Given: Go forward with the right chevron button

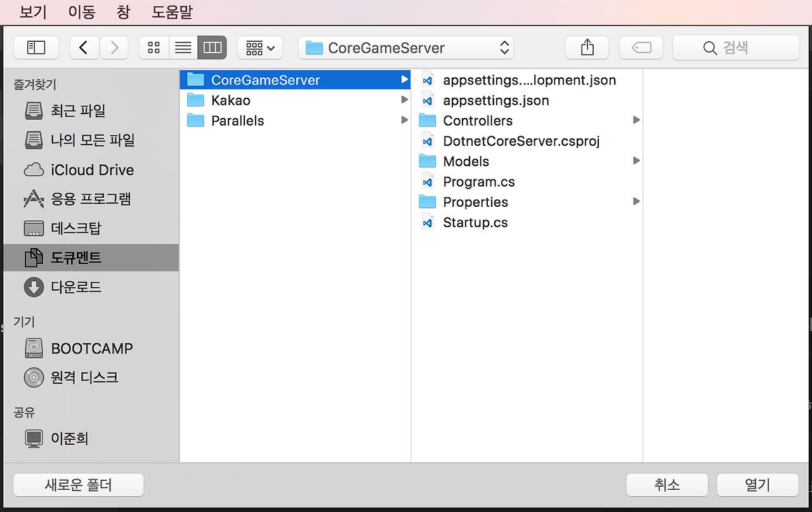Looking at the screenshot, I should (x=114, y=48).
